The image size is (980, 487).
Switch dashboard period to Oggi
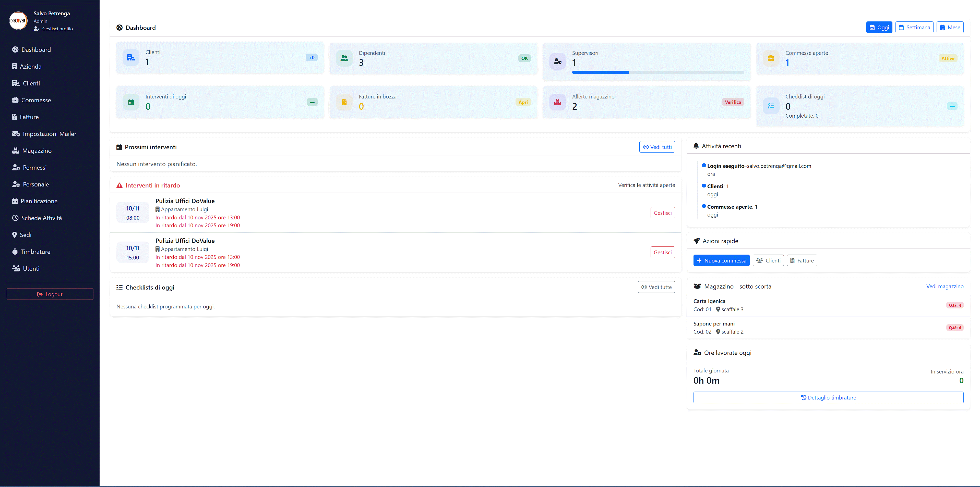click(879, 27)
